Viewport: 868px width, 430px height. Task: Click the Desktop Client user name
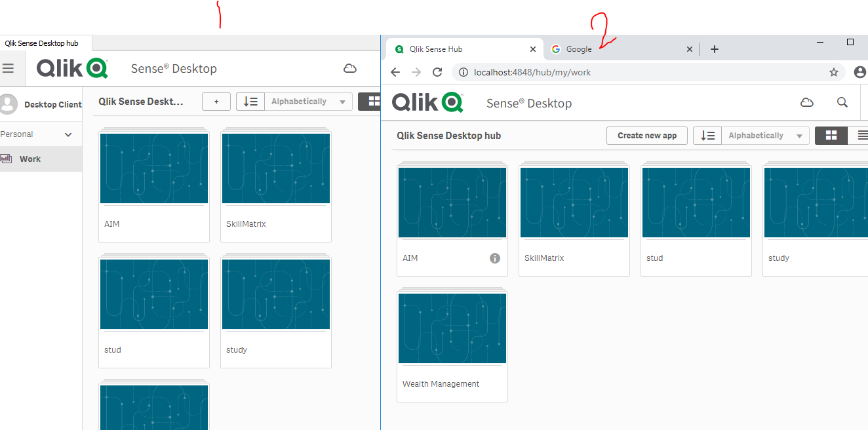click(x=53, y=104)
